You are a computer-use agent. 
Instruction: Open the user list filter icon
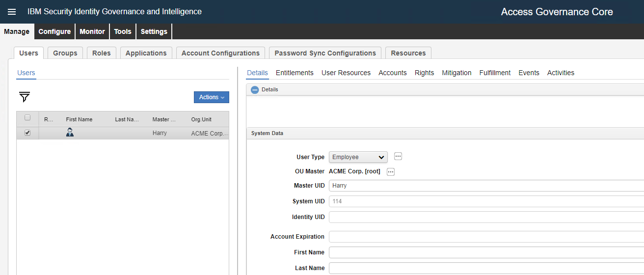tap(25, 97)
